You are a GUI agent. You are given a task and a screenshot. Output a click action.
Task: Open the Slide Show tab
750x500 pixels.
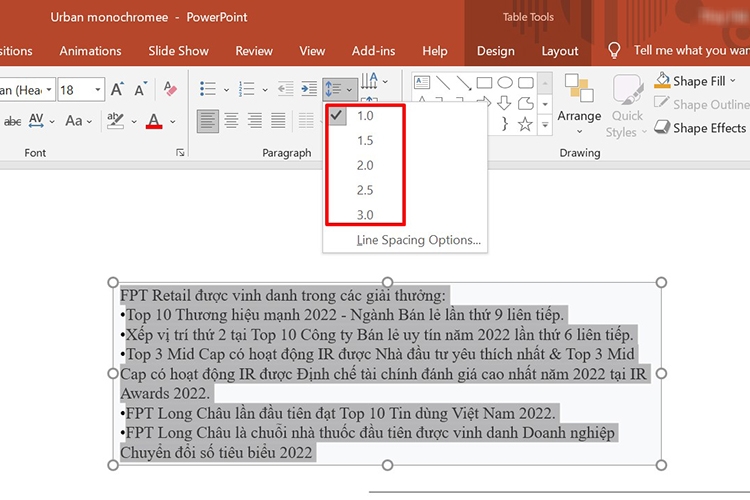click(178, 51)
